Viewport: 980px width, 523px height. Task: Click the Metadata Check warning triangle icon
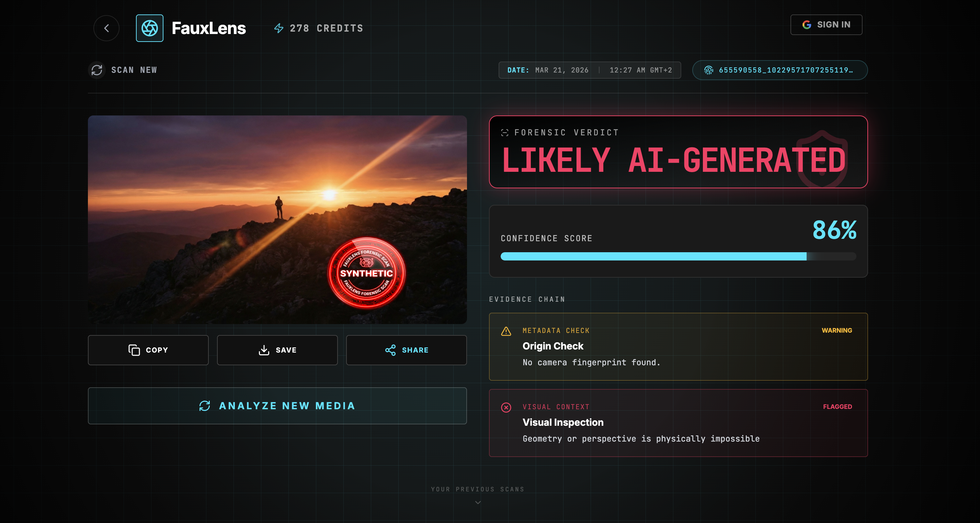pos(506,331)
